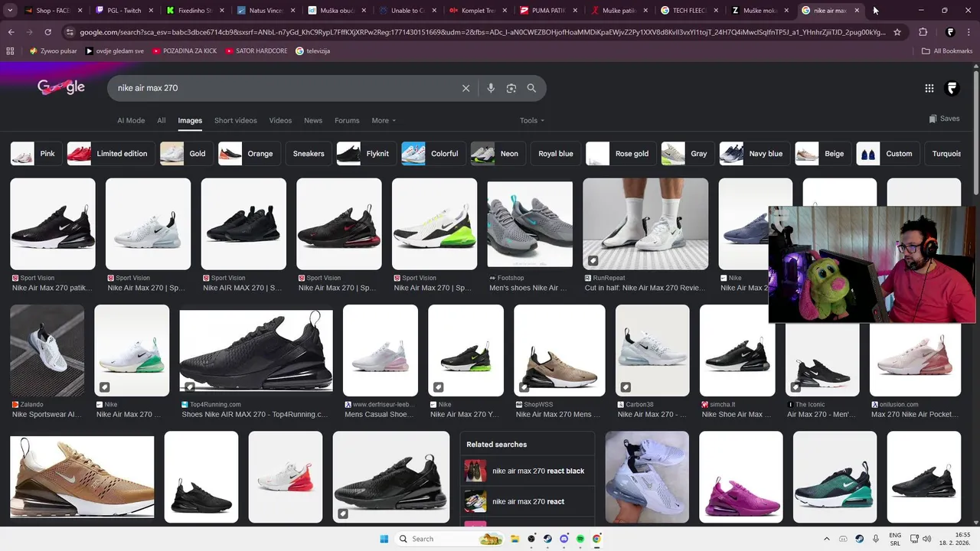Open the Google account avatar
The image size is (980, 551).
pyautogui.click(x=952, y=88)
